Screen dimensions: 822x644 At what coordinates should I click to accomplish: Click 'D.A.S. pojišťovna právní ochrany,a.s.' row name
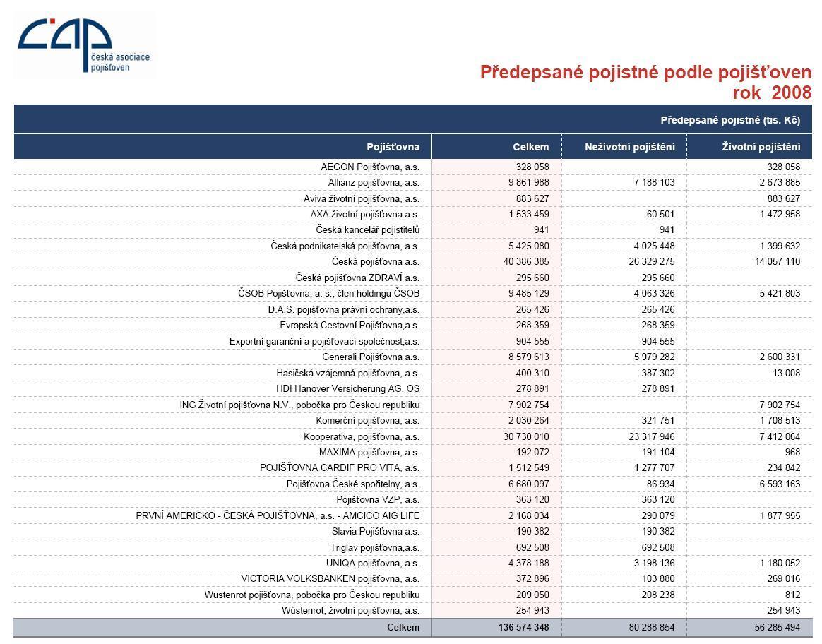click(x=344, y=310)
